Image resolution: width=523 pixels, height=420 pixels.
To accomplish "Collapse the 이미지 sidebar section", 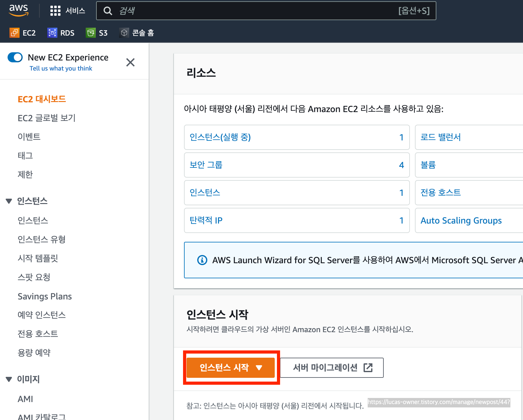I will [x=9, y=379].
